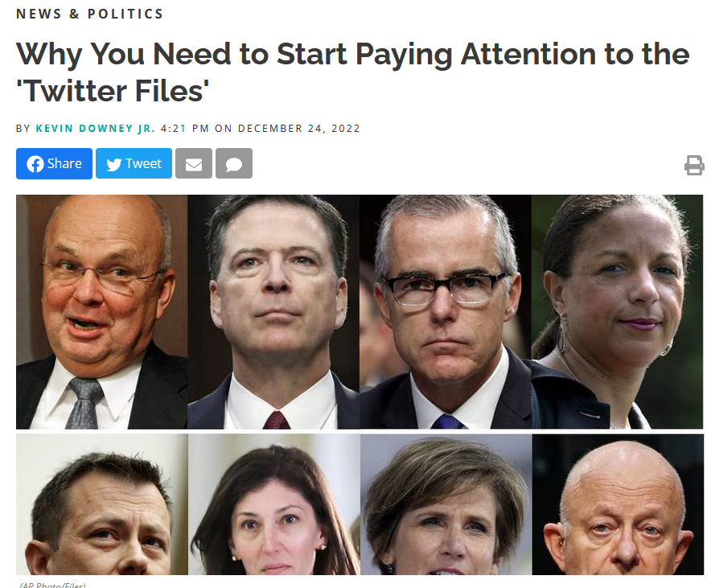
Task: Open the News & Politics category link
Action: (x=89, y=14)
